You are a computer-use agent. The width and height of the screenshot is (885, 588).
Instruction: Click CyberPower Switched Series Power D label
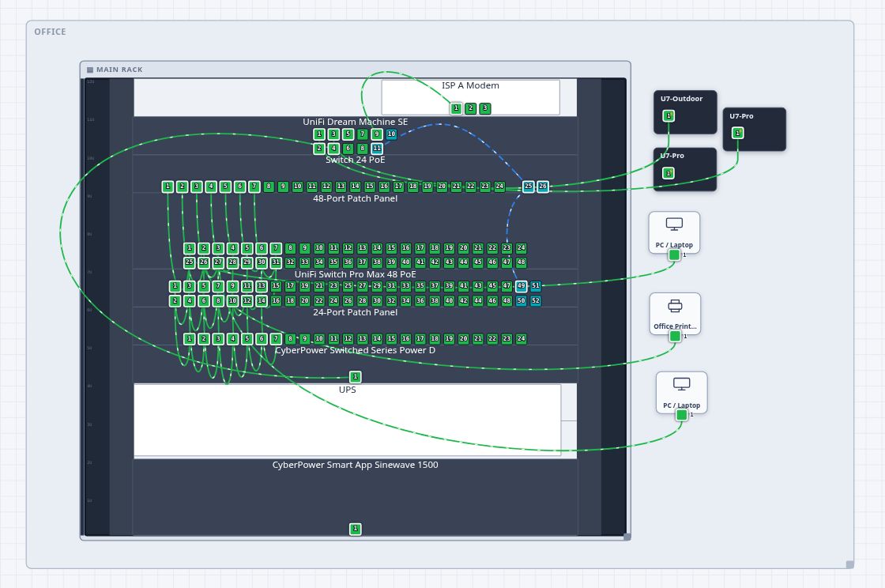click(355, 350)
